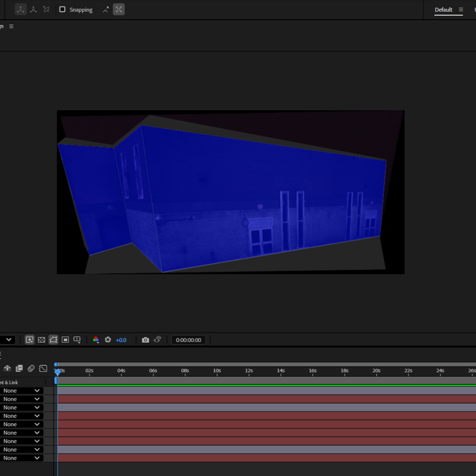Select the View Axis Mode tool
The width and height of the screenshot is (476, 476).
coord(46,9)
